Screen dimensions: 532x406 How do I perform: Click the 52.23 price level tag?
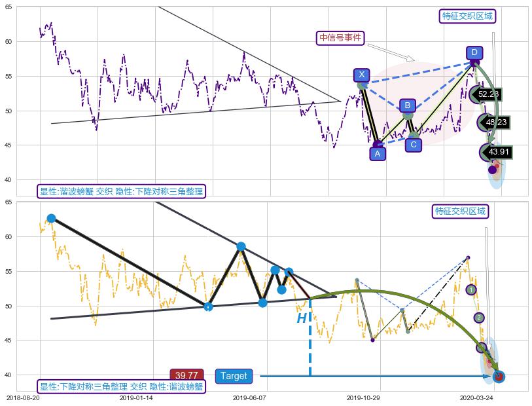[x=488, y=94]
